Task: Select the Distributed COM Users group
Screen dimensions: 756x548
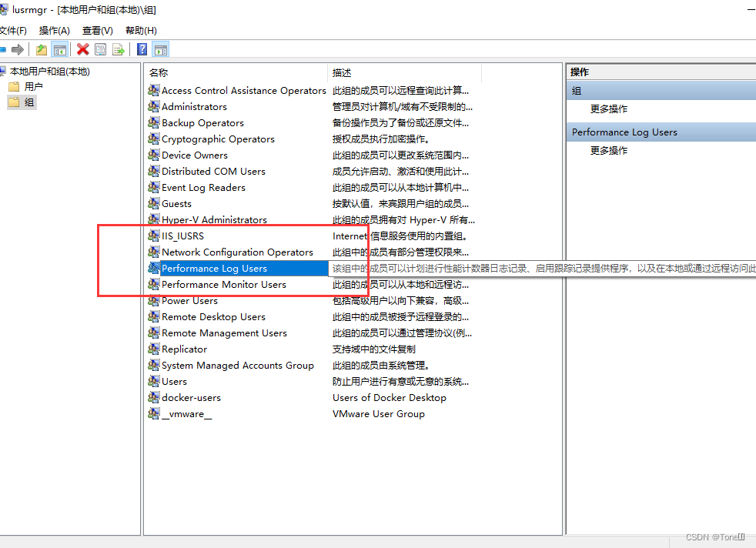Action: pos(213,171)
